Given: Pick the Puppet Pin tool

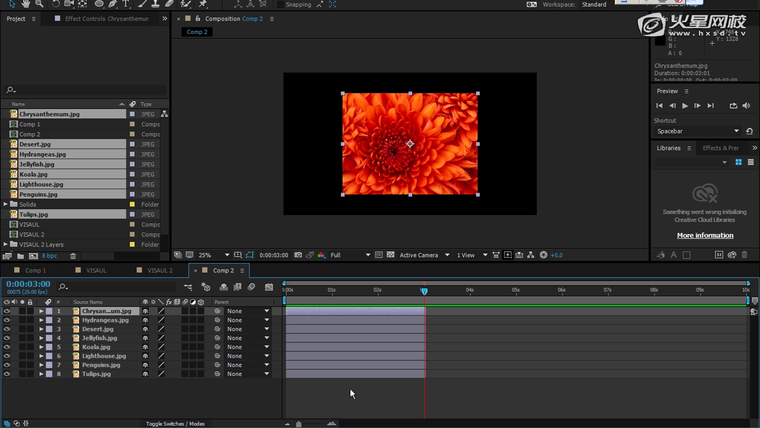Looking at the screenshot, I should [204, 4].
